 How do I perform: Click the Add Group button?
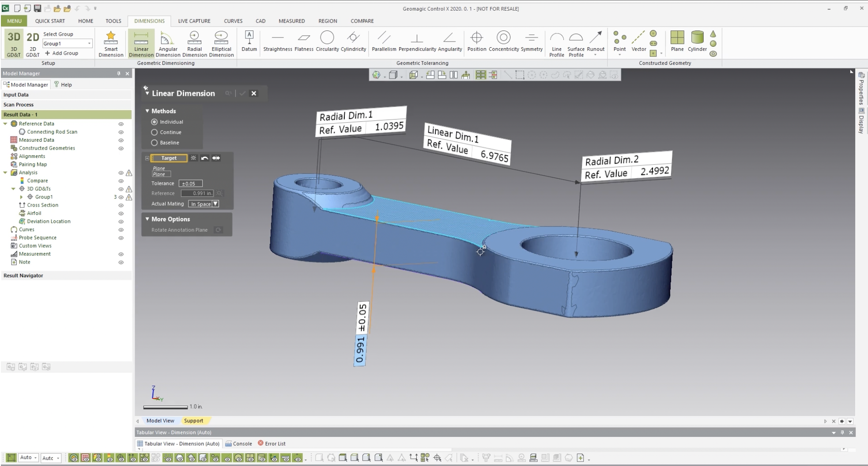62,53
